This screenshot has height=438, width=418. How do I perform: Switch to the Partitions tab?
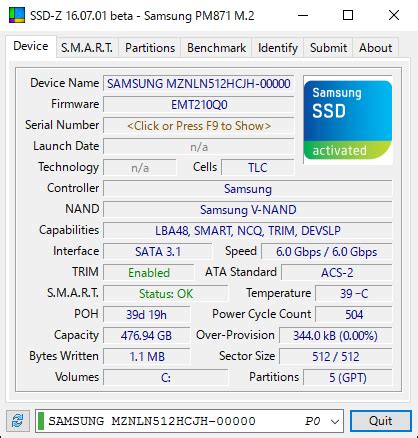pyautogui.click(x=150, y=48)
